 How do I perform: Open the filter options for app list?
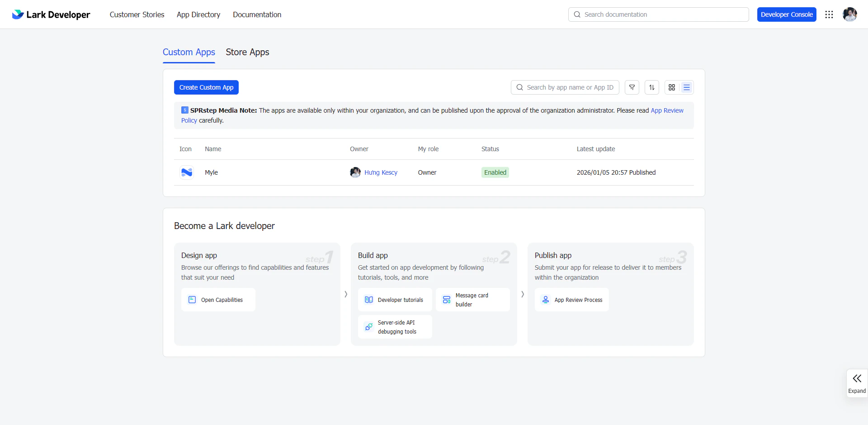click(x=632, y=87)
